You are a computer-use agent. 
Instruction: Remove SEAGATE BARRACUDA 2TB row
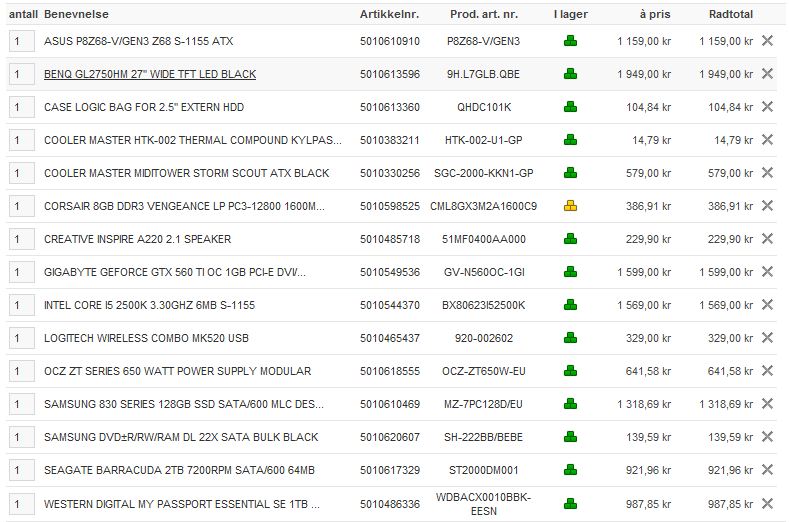(767, 470)
